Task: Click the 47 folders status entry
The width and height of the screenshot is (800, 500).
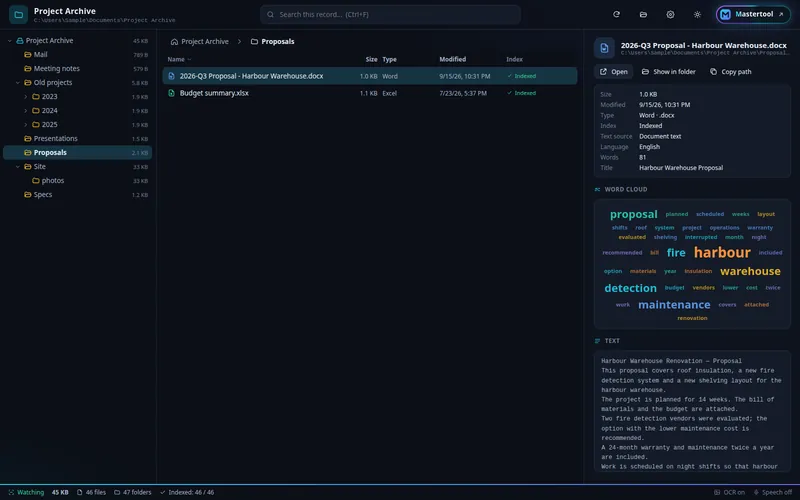Action: tap(133, 492)
